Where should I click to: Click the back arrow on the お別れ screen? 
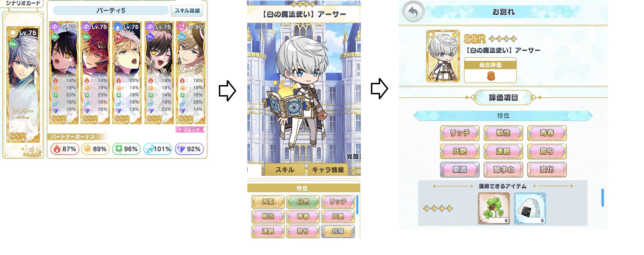(413, 12)
